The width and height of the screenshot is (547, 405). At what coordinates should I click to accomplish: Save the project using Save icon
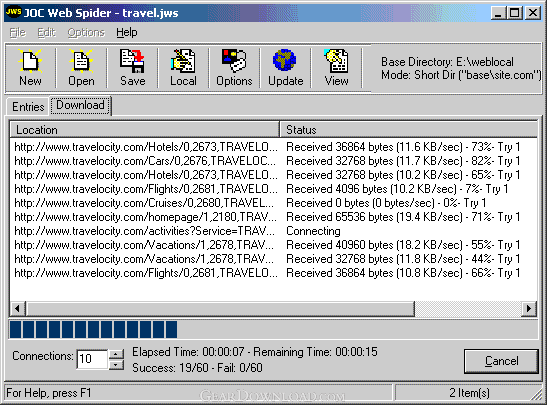pyautogui.click(x=132, y=68)
